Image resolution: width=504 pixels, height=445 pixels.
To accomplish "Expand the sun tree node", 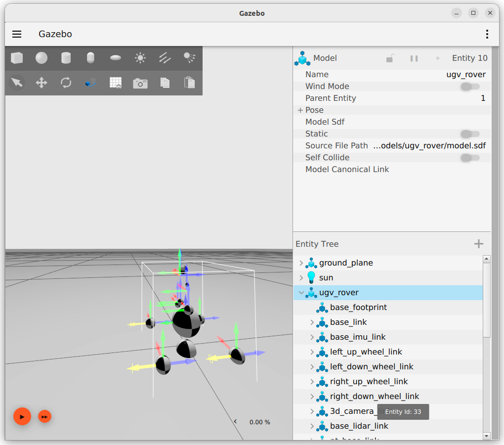I will pos(301,278).
